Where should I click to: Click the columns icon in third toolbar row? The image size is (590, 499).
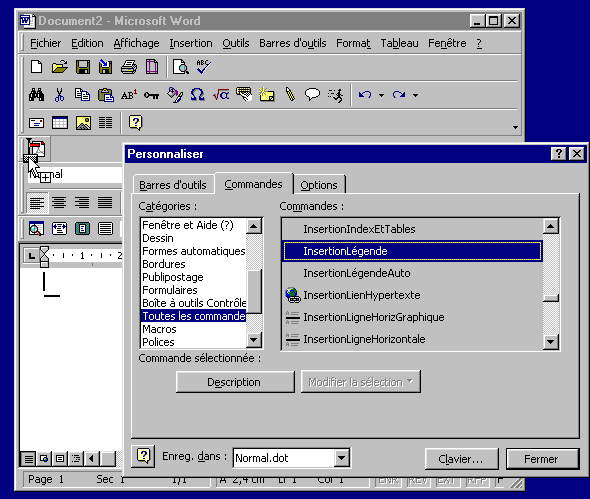tap(105, 123)
